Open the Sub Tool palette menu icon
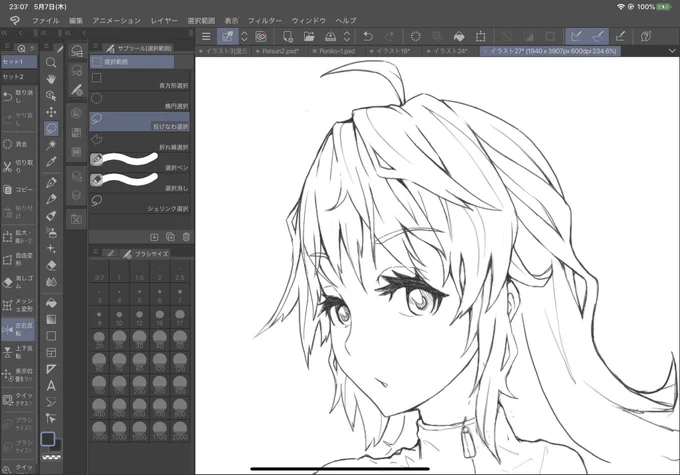Screen dimensions: 680x475 [95, 47]
